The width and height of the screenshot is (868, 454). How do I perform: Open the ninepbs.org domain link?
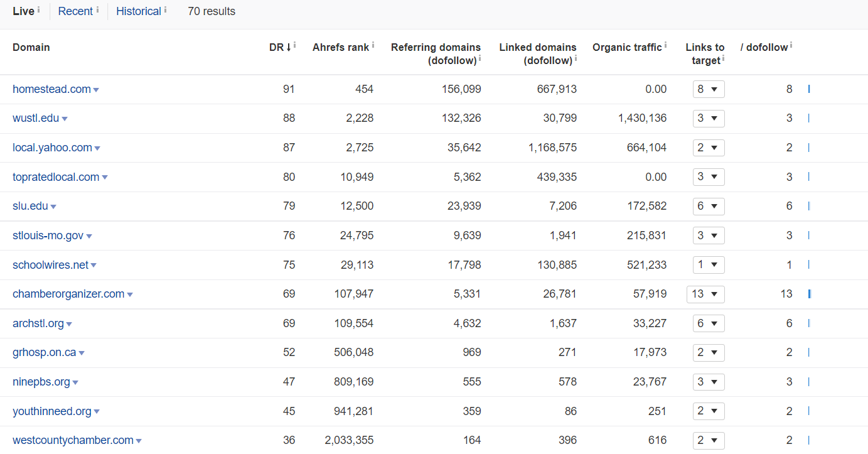pos(41,382)
